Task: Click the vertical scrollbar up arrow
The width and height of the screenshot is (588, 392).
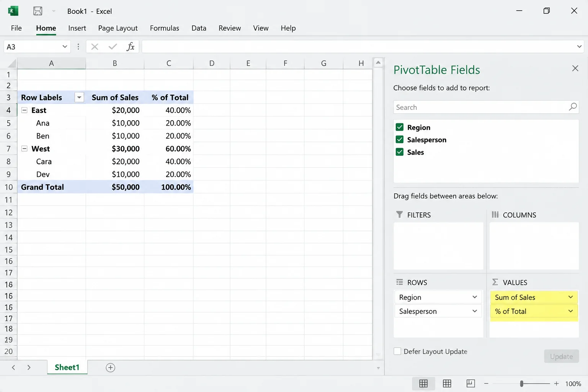Action: 378,62
